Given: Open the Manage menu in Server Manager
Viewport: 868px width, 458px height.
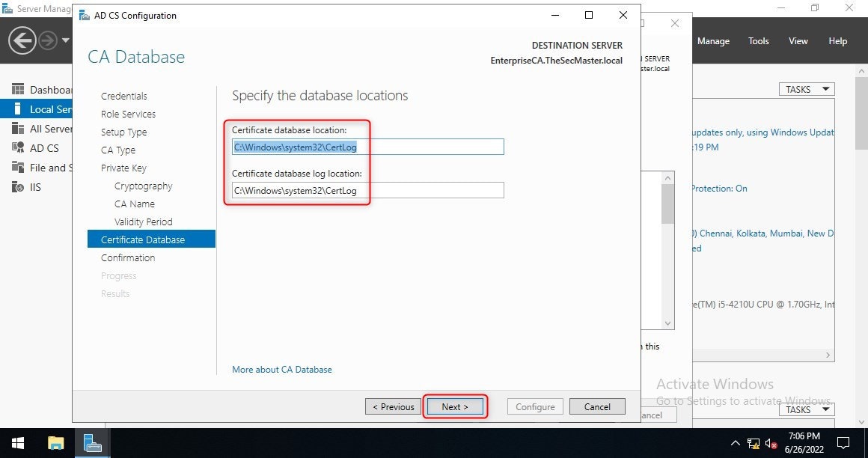Looking at the screenshot, I should (713, 41).
